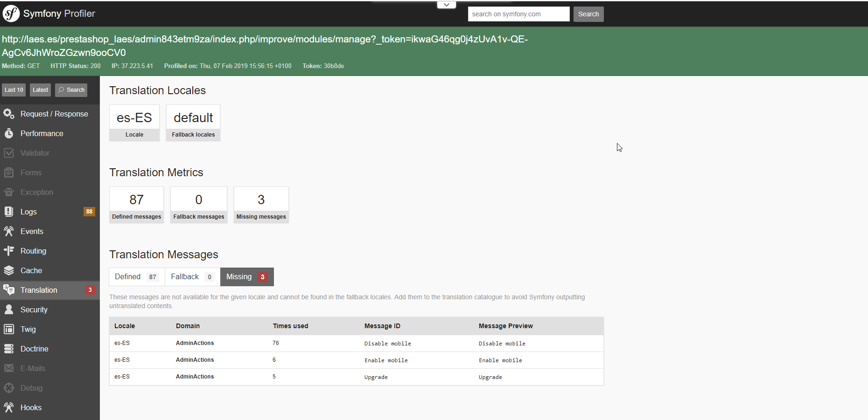Click the Symfony Profiler title
The image size is (868, 420).
59,14
